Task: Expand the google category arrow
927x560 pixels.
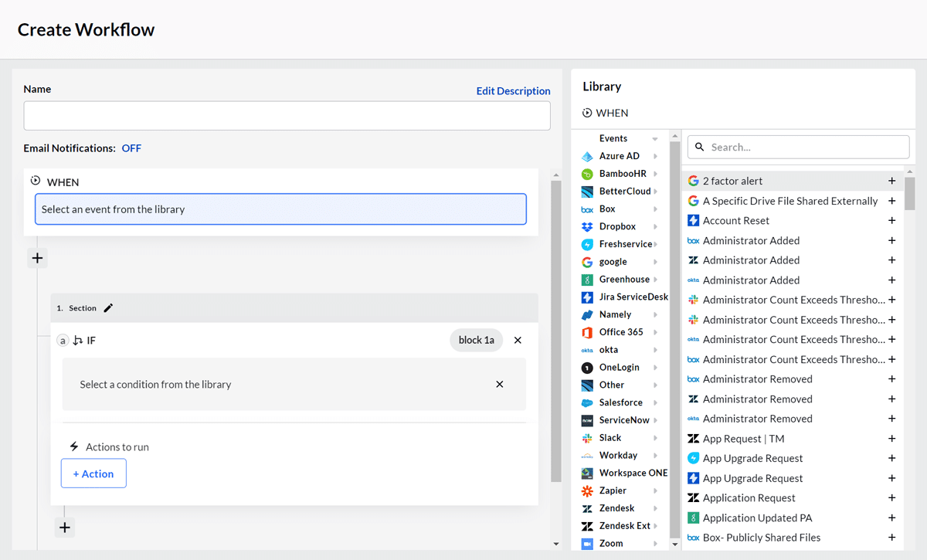Action: point(655,262)
